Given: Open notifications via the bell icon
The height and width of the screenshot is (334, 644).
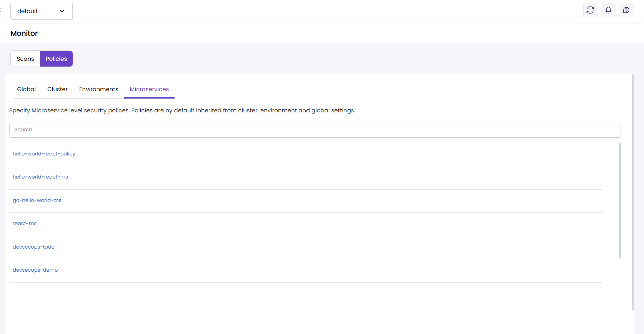Looking at the screenshot, I should (608, 10).
